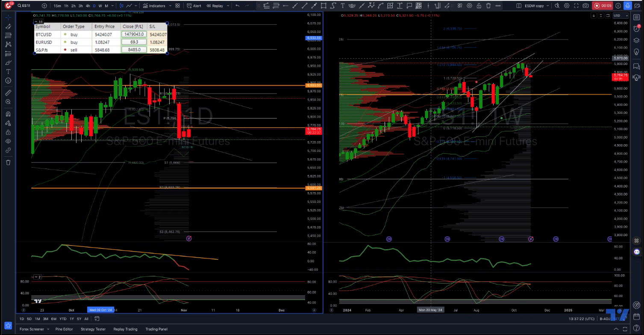
Task: Open the Pine Editor tab
Action: 64,329
